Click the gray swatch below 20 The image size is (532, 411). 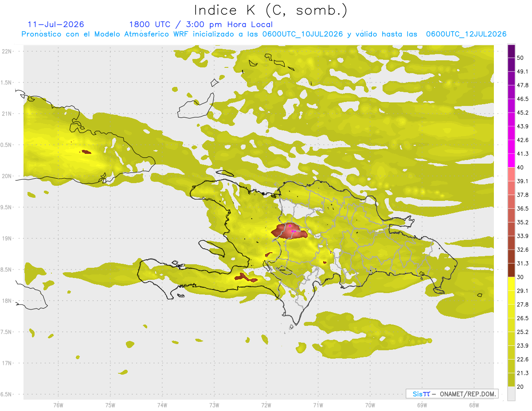tap(511, 393)
